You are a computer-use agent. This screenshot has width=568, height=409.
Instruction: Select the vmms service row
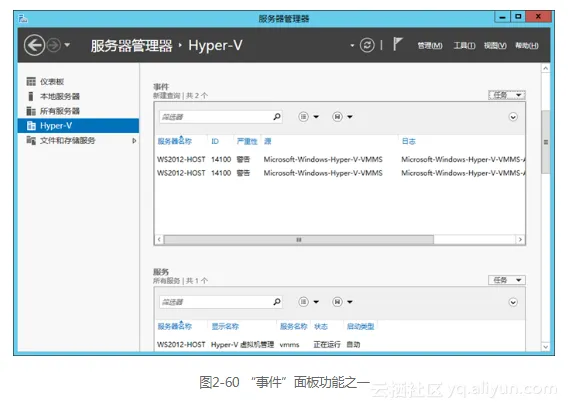[340, 345]
